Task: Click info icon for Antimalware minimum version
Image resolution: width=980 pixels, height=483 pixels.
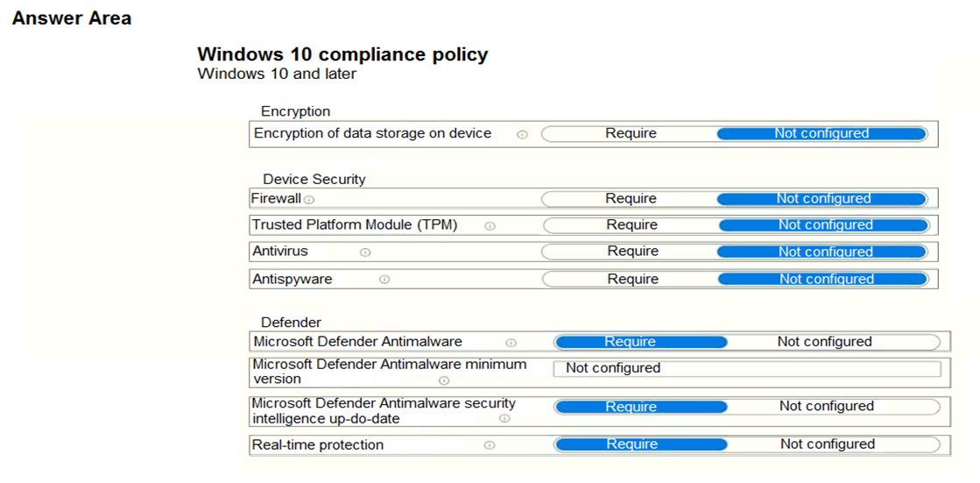Action: [444, 380]
